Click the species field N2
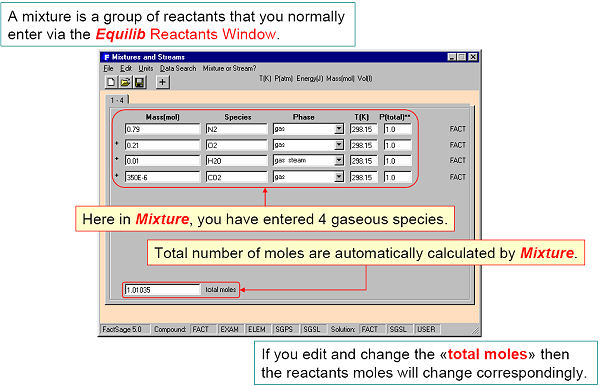Viewport: 600px width, 386px height. (x=236, y=129)
